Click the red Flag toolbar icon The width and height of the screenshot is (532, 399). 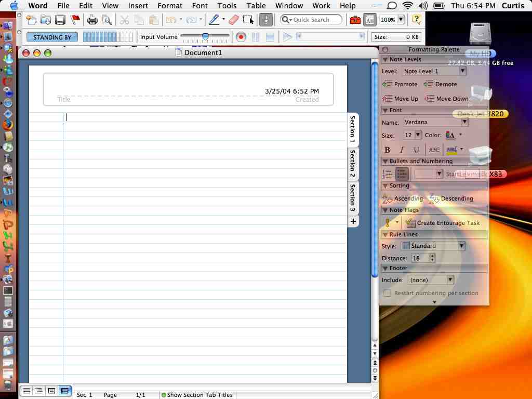point(75,20)
